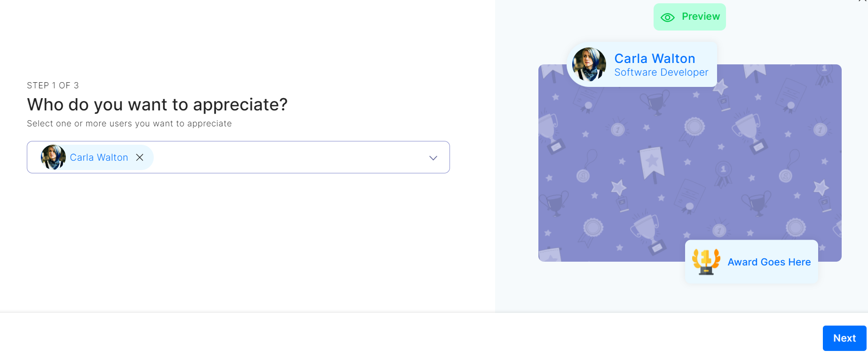Click Carla Walton's avatar in the selection chip
Viewport: 868px width, 358px height.
(53, 157)
